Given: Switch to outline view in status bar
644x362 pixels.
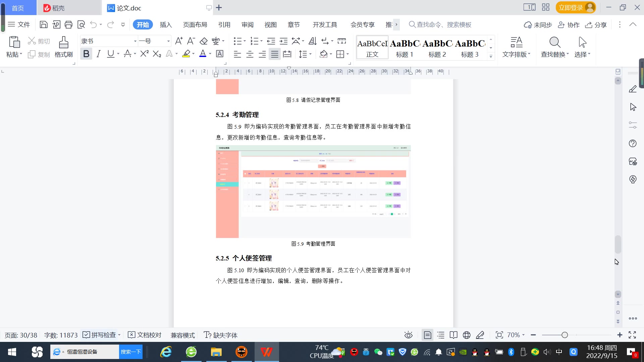Looking at the screenshot, I should coord(441,335).
